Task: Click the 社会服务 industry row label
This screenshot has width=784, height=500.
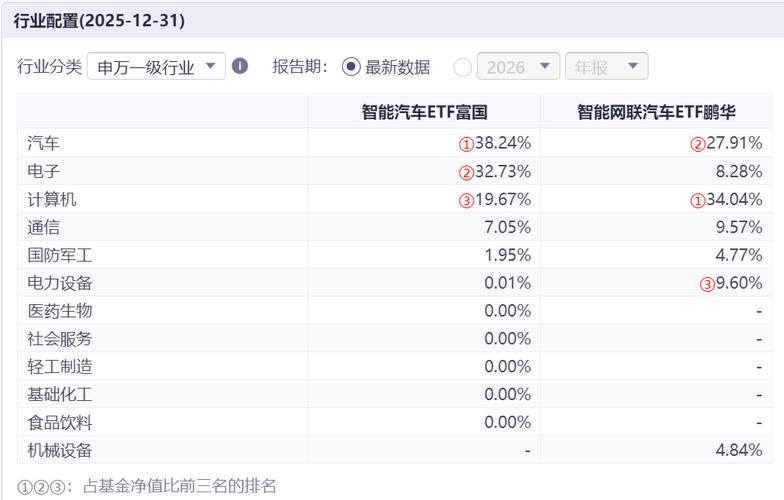Action: [60, 338]
